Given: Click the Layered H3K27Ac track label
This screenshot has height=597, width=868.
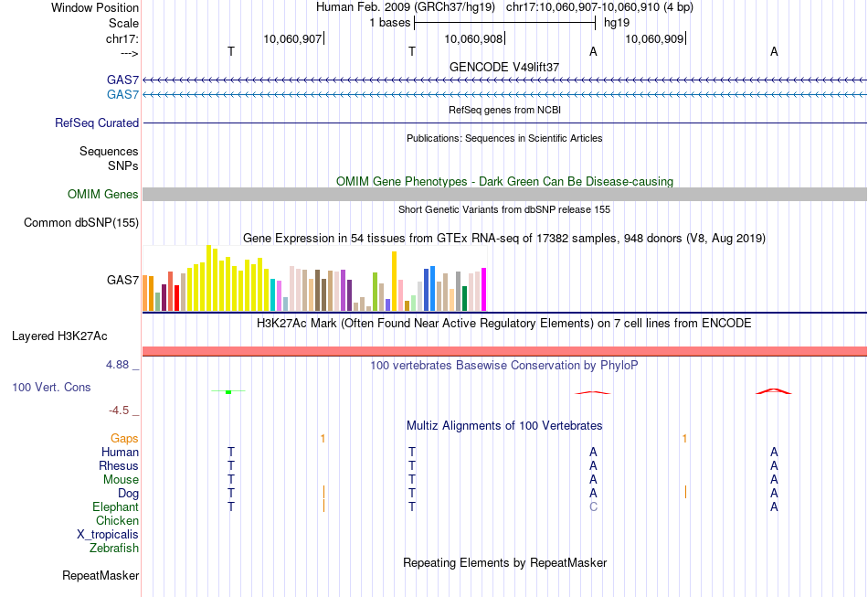Looking at the screenshot, I should click(x=59, y=336).
